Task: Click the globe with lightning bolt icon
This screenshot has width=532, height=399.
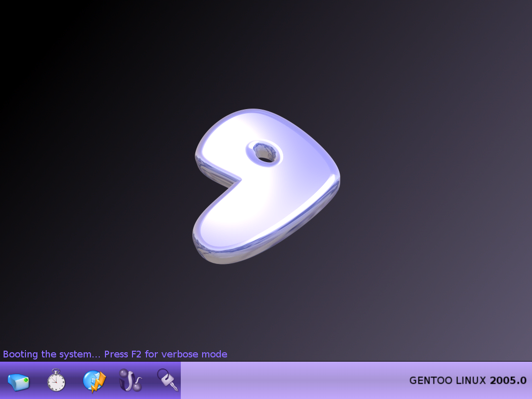Action: (95, 381)
